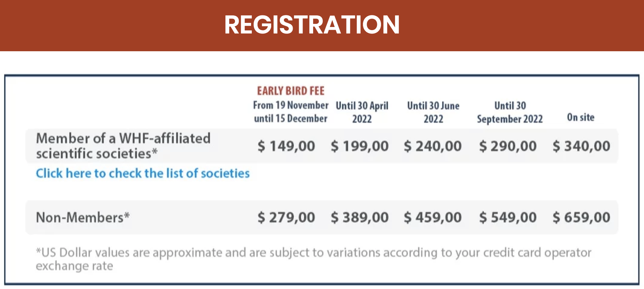
Task: Select the $ 240,00 member price
Action: tap(433, 146)
